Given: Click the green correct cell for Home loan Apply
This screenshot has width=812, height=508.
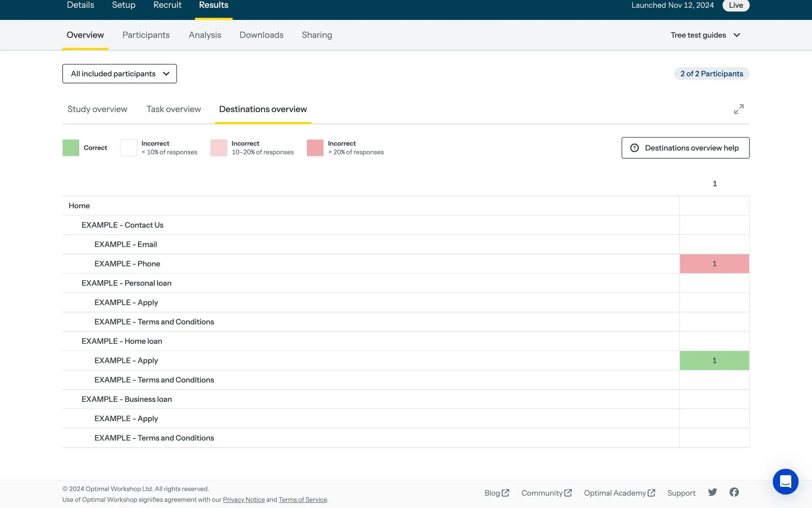Looking at the screenshot, I should click(x=714, y=361).
